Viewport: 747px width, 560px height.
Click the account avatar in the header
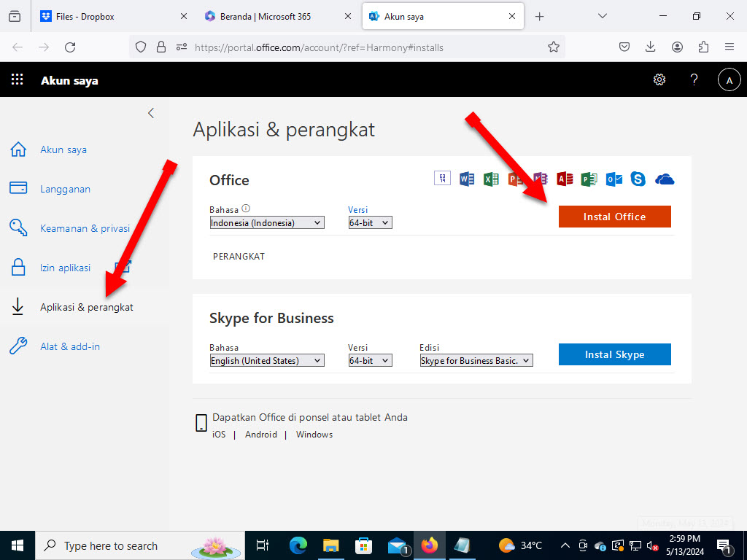(729, 79)
